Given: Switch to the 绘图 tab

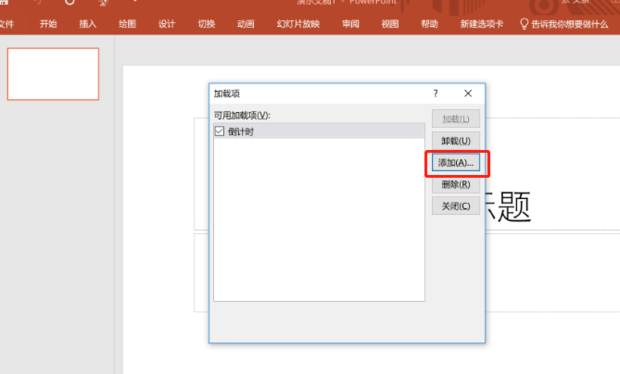Looking at the screenshot, I should click(127, 24).
